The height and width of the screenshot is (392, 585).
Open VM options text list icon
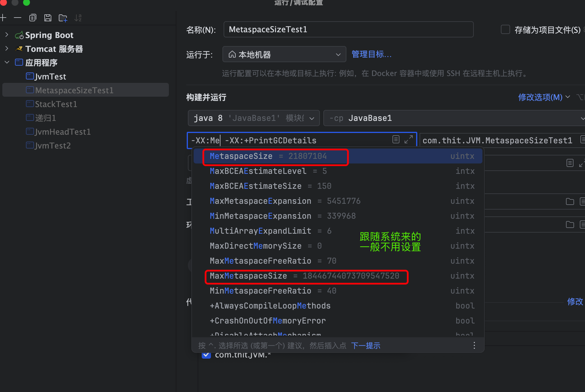[396, 140]
